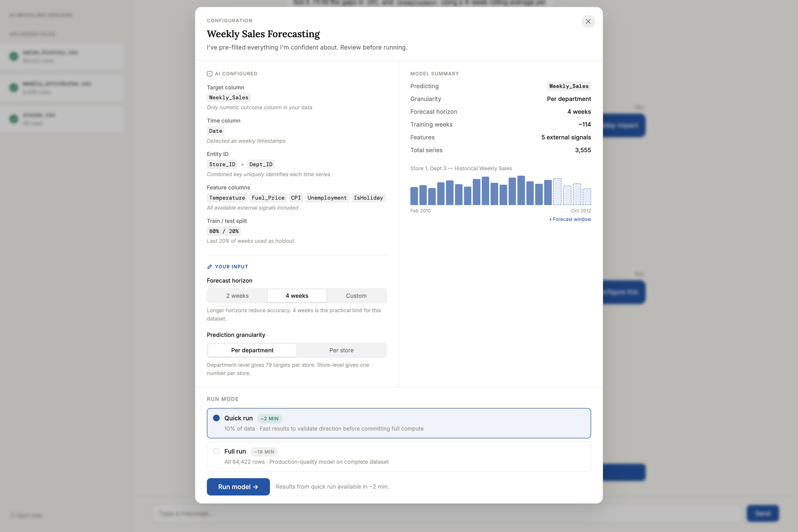Click the Unemployment feature column chip

[327, 198]
